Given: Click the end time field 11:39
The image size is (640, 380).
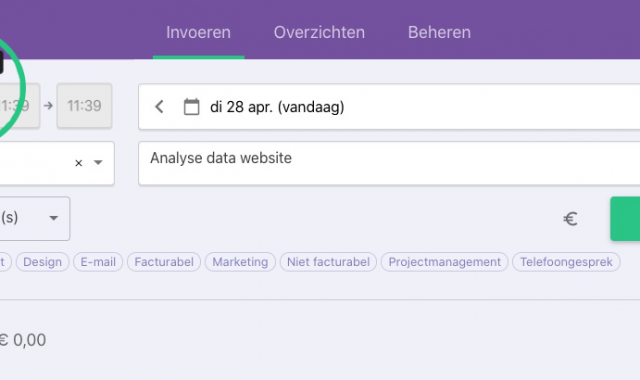Looking at the screenshot, I should [x=84, y=106].
